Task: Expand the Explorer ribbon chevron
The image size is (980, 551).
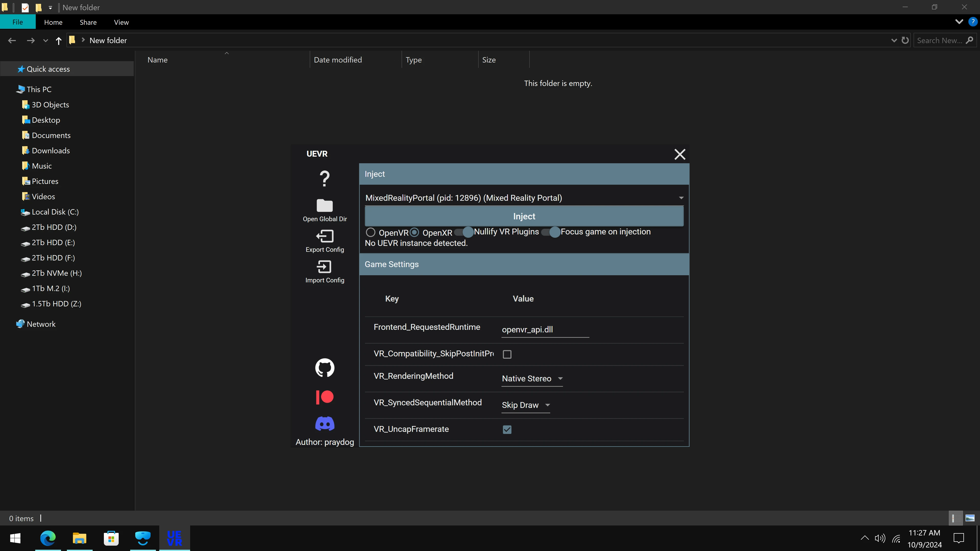Action: click(x=959, y=22)
